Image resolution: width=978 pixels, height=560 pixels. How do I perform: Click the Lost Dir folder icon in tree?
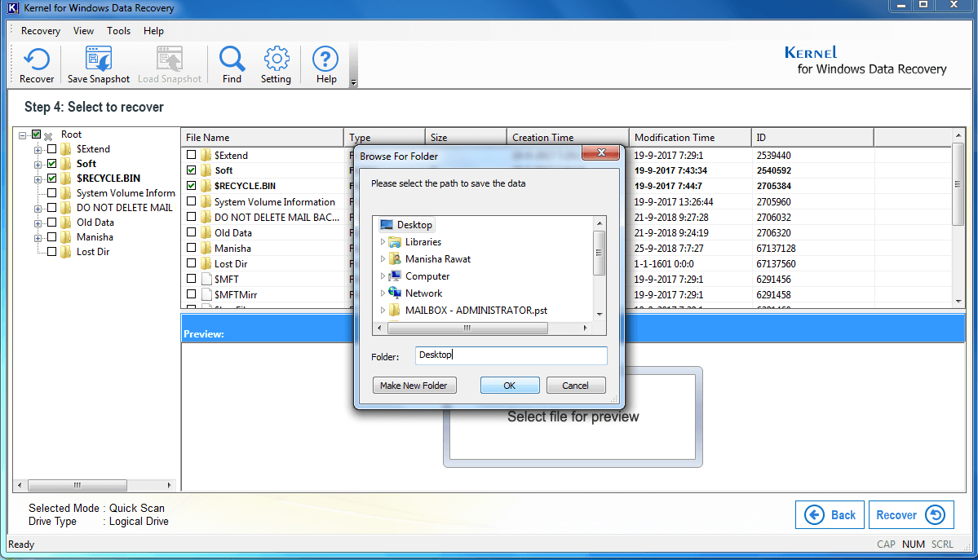pos(65,252)
